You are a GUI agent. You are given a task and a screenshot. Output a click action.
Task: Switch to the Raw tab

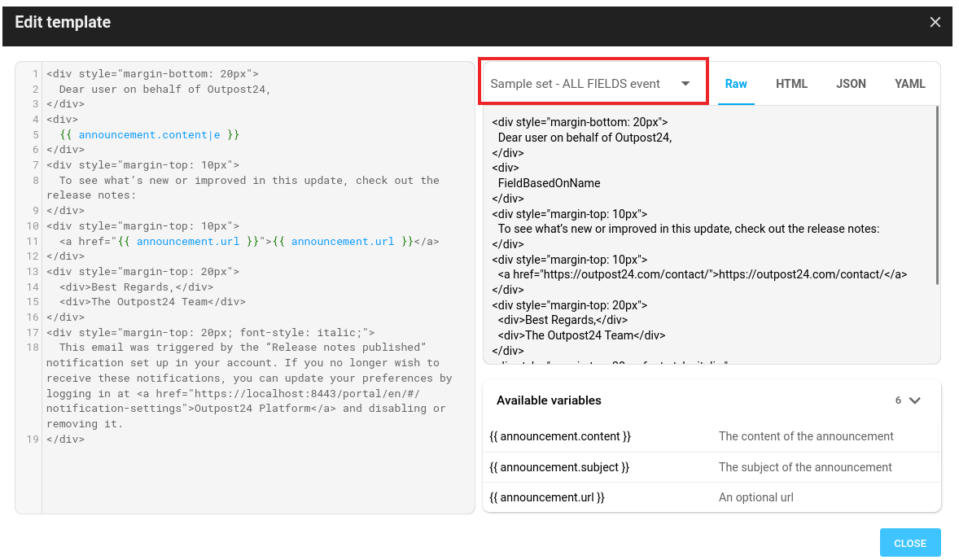[736, 84]
